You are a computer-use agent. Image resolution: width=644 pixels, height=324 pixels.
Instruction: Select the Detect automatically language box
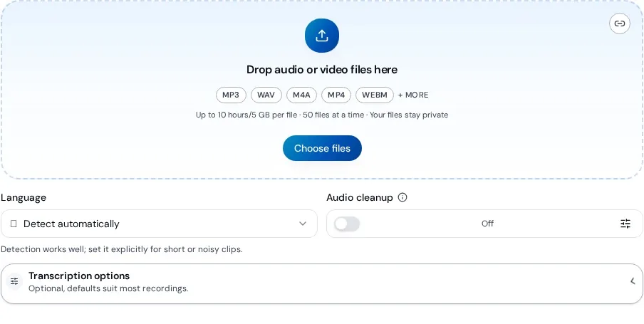tap(159, 224)
